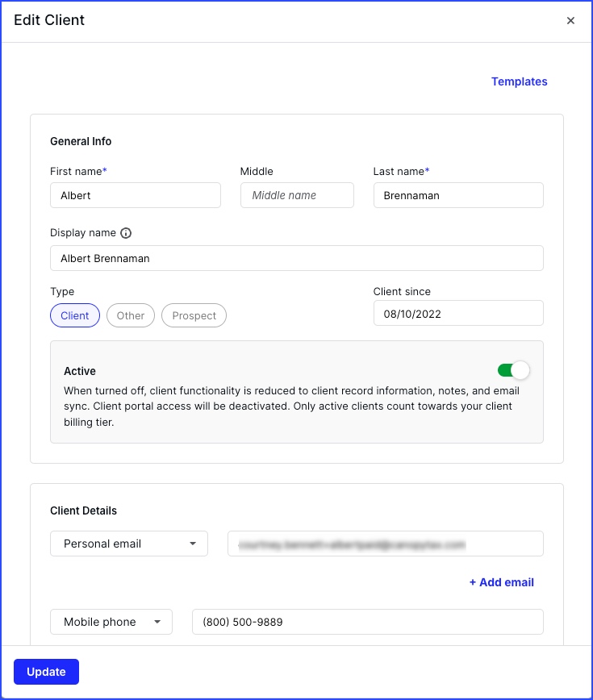The width and height of the screenshot is (593, 700).
Task: Click the Update button
Action: click(x=47, y=672)
